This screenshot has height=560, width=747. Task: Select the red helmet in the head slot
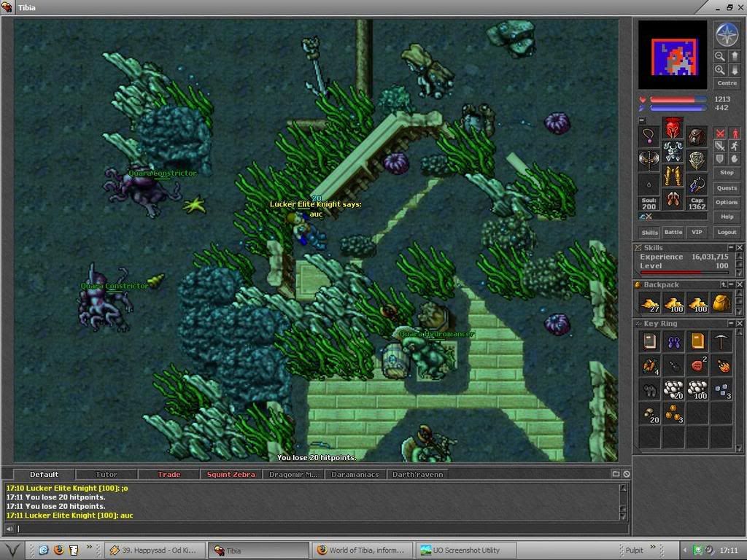[x=673, y=128]
